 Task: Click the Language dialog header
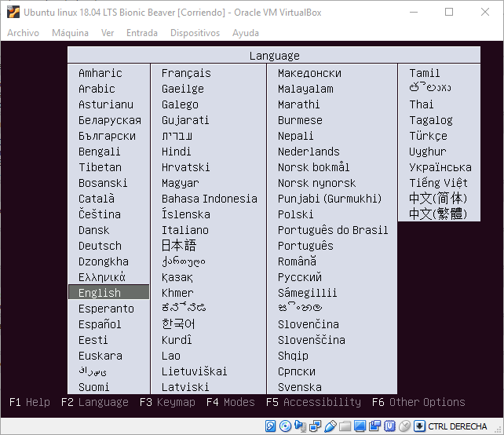tap(274, 55)
